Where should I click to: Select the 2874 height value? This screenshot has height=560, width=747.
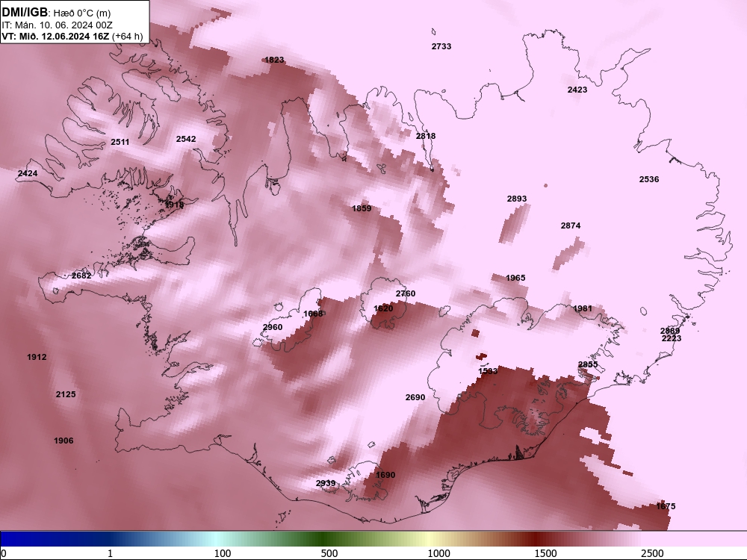[570, 225]
